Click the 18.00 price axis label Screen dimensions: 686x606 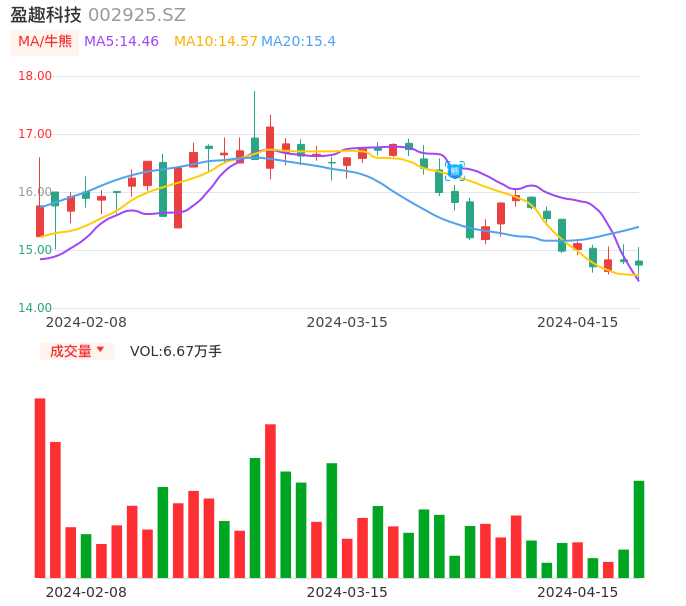pyautogui.click(x=35, y=76)
